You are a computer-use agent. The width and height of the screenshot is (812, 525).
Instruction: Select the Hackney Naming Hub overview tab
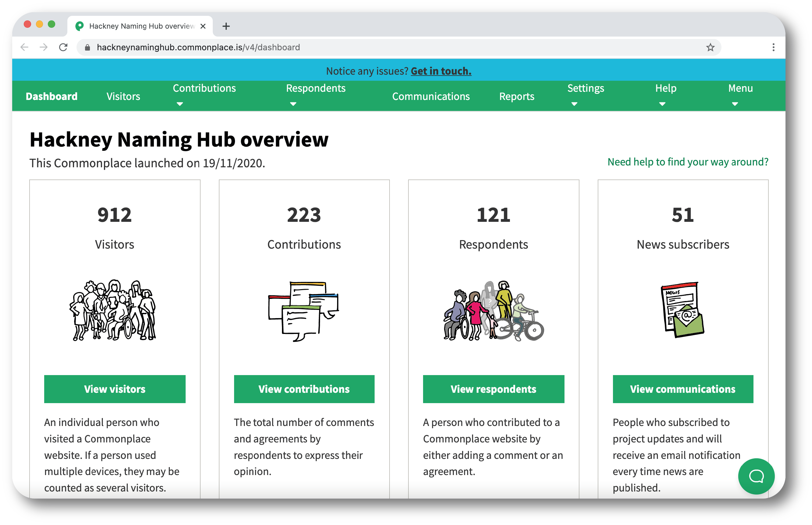point(140,26)
